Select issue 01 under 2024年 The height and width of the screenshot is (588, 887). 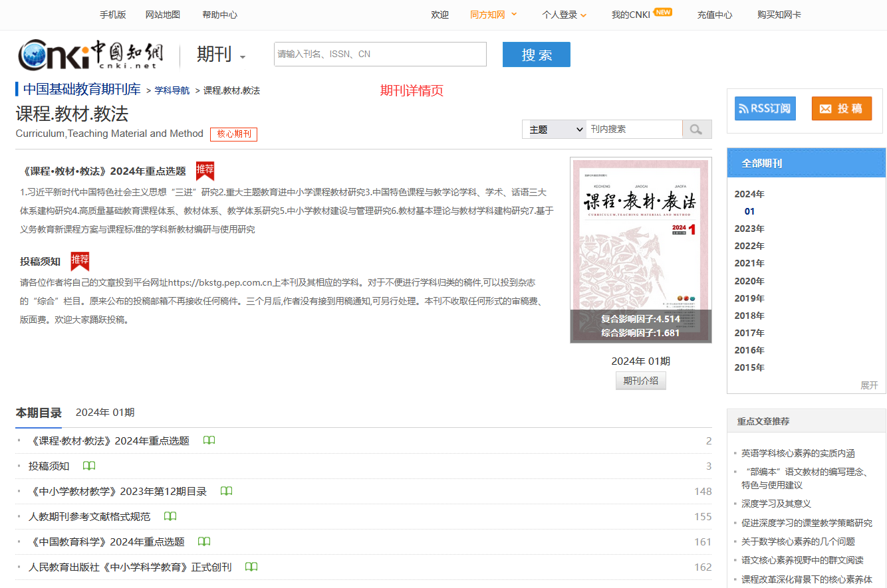pos(750,211)
